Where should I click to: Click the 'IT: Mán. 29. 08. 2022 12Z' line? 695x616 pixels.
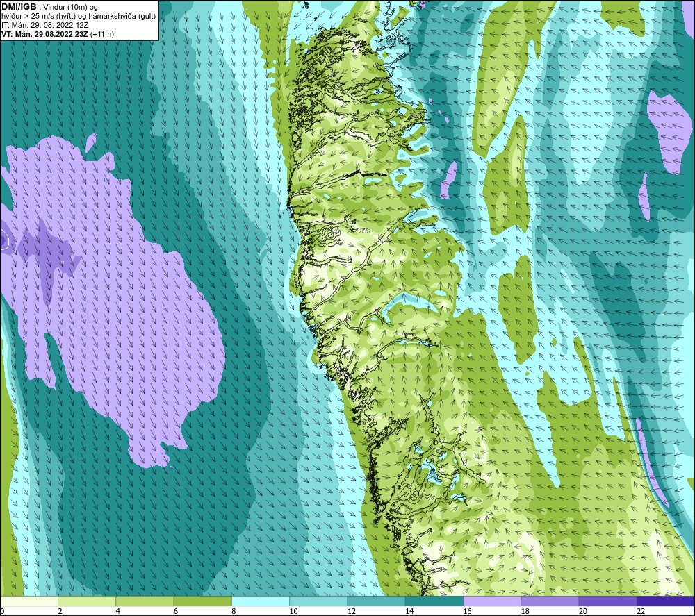coord(44,25)
